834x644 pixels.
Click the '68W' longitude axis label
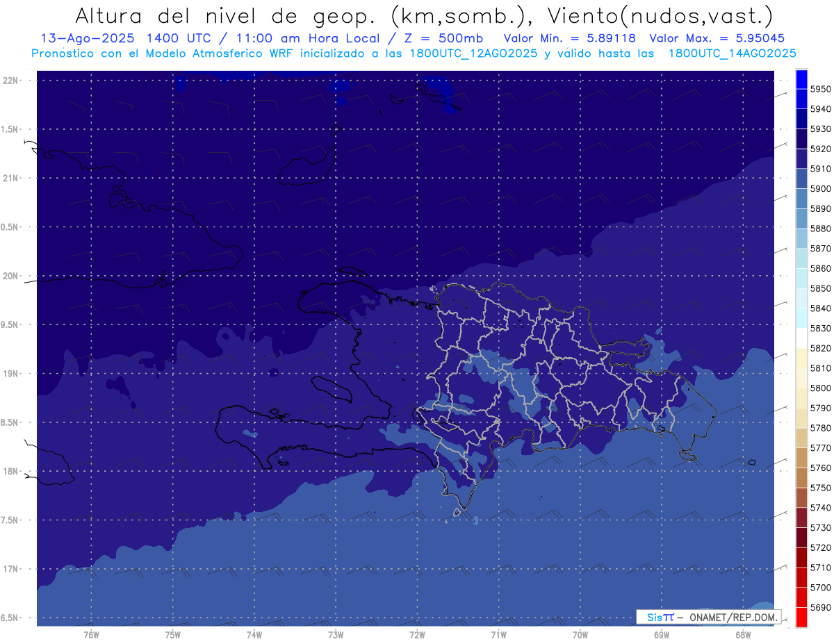pos(743,635)
